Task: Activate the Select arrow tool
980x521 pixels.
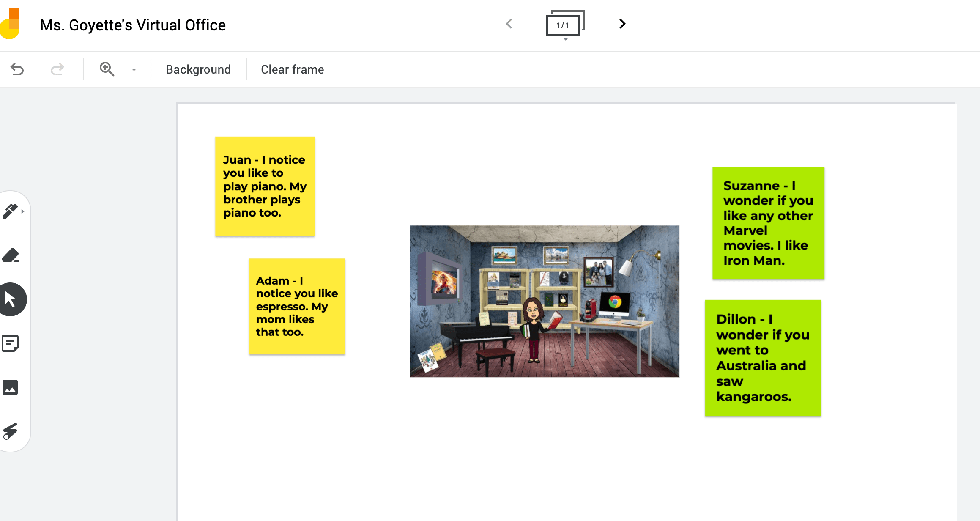Action: coord(11,299)
